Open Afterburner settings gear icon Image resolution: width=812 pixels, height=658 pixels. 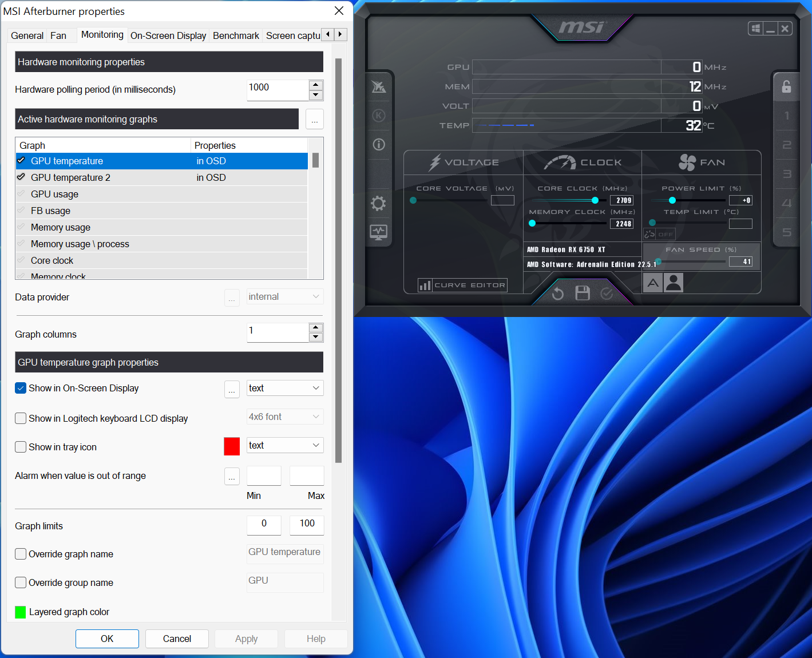pyautogui.click(x=378, y=203)
